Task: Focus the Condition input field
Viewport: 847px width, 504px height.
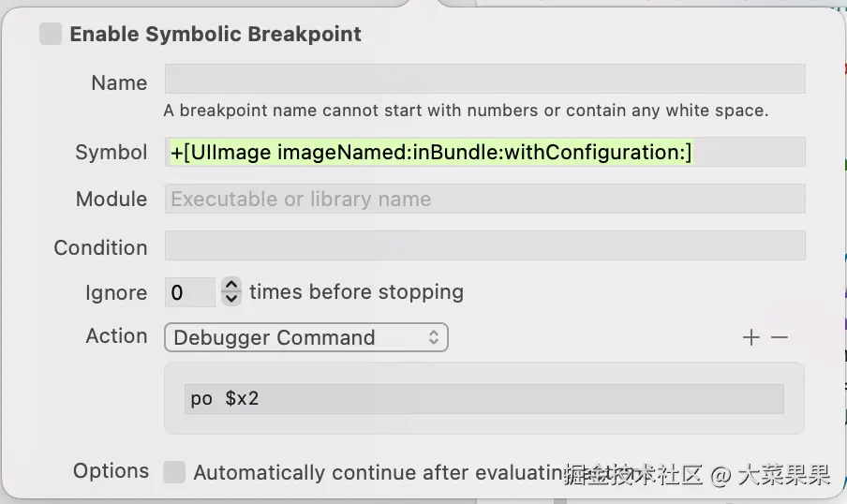Action: coord(484,246)
